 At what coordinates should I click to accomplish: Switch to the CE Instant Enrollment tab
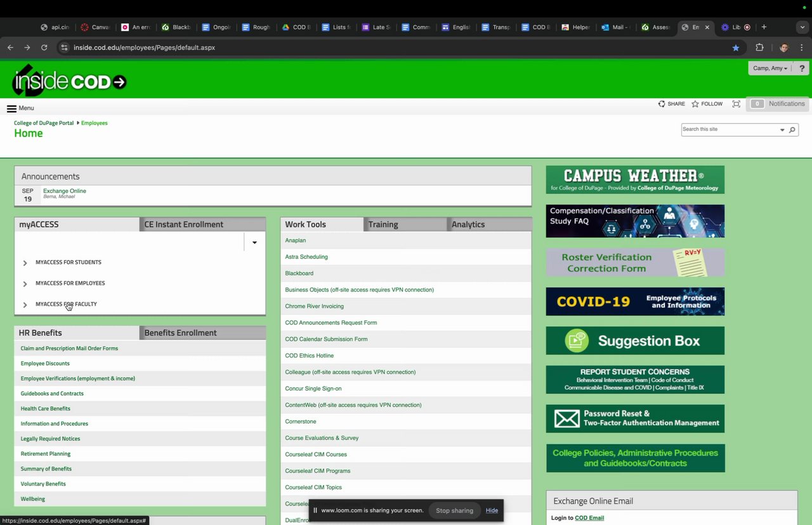click(x=203, y=224)
